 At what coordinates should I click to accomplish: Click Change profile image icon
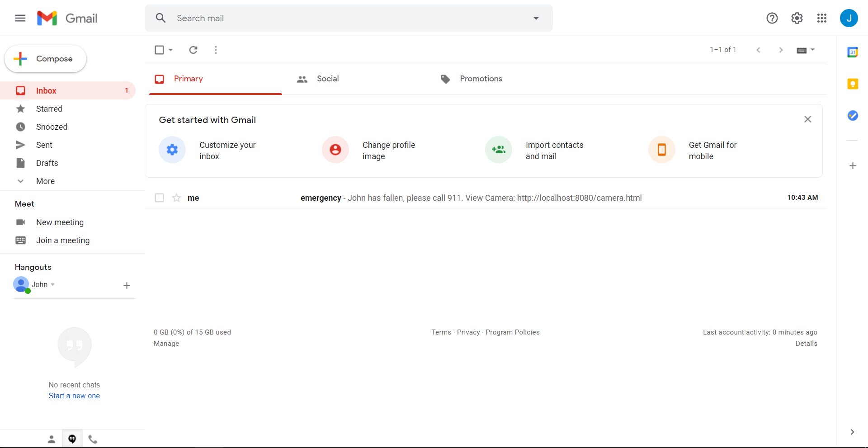click(335, 150)
